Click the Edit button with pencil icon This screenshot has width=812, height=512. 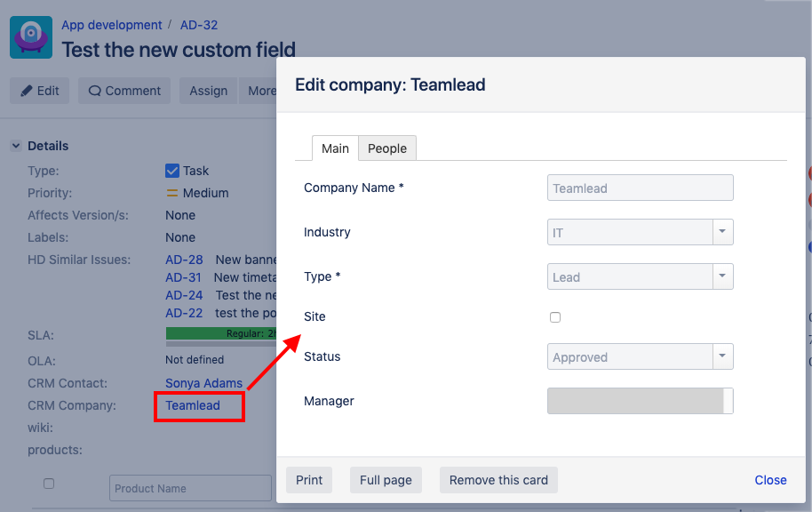click(x=39, y=91)
